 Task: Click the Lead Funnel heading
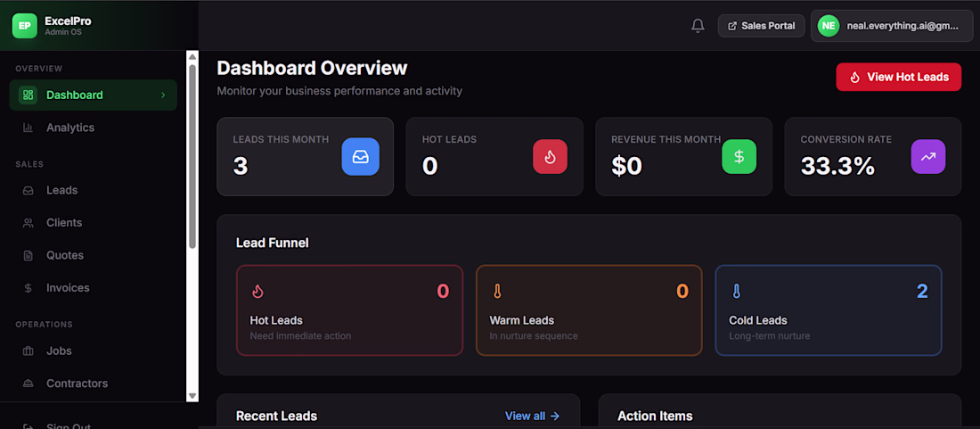click(273, 243)
